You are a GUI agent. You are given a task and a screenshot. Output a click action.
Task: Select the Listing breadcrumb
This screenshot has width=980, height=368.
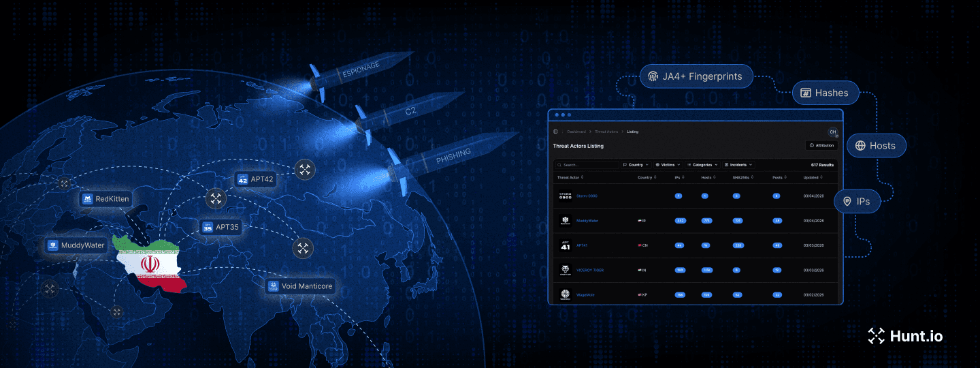pyautogui.click(x=633, y=132)
